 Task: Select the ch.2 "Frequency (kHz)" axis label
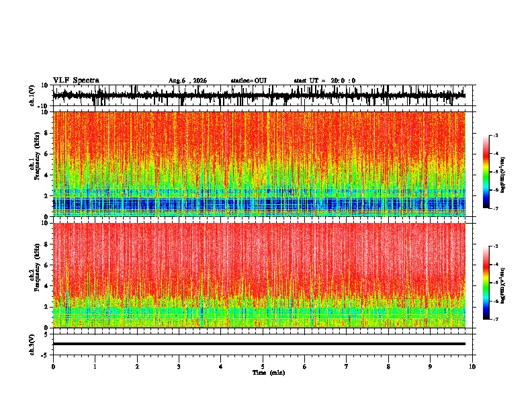(37, 268)
